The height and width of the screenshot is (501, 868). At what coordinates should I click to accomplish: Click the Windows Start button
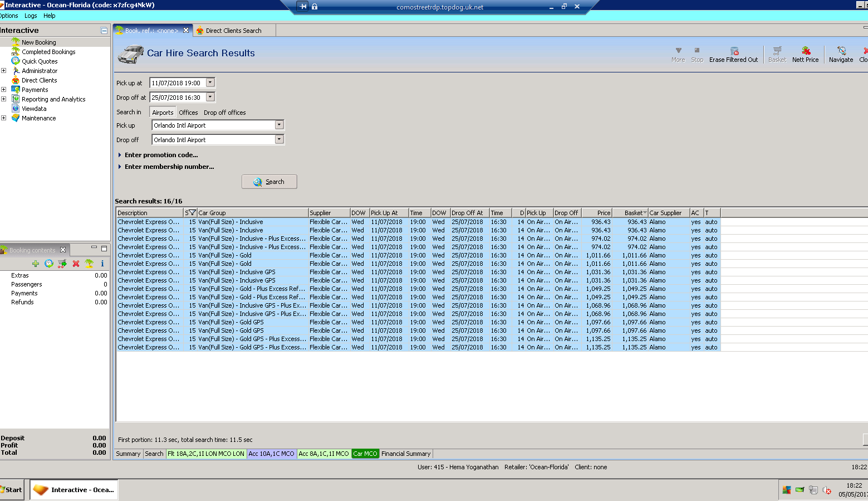pos(12,490)
